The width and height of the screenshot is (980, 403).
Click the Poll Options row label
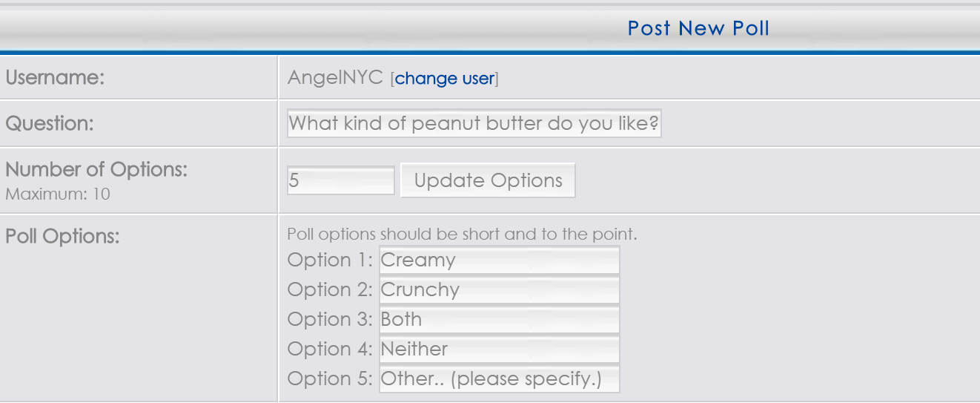62,237
